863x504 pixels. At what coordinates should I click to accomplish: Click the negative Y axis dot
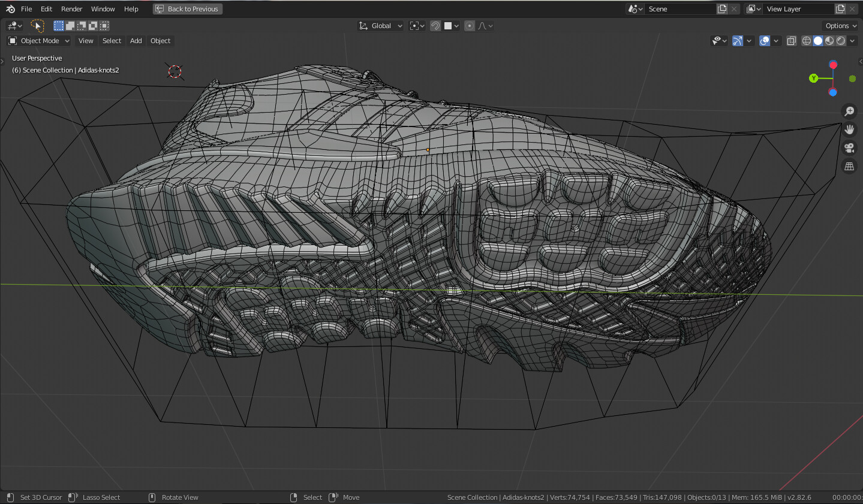coord(852,79)
